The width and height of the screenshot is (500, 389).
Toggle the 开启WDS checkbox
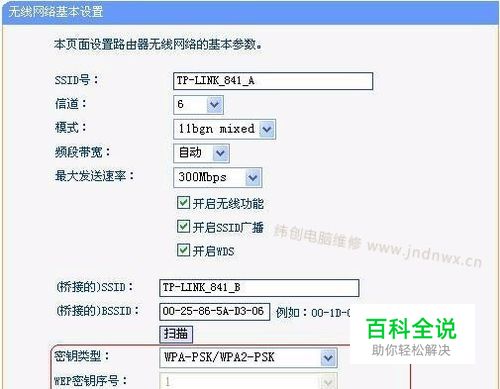(x=183, y=250)
